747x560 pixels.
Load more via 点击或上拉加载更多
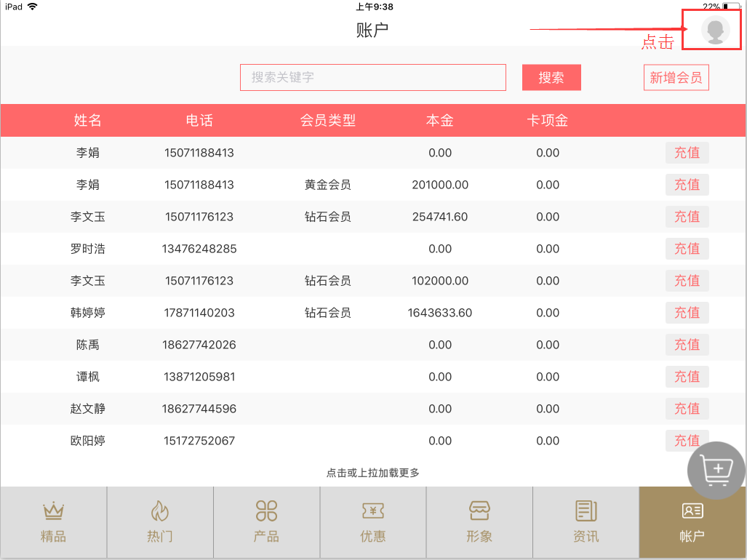coord(372,473)
